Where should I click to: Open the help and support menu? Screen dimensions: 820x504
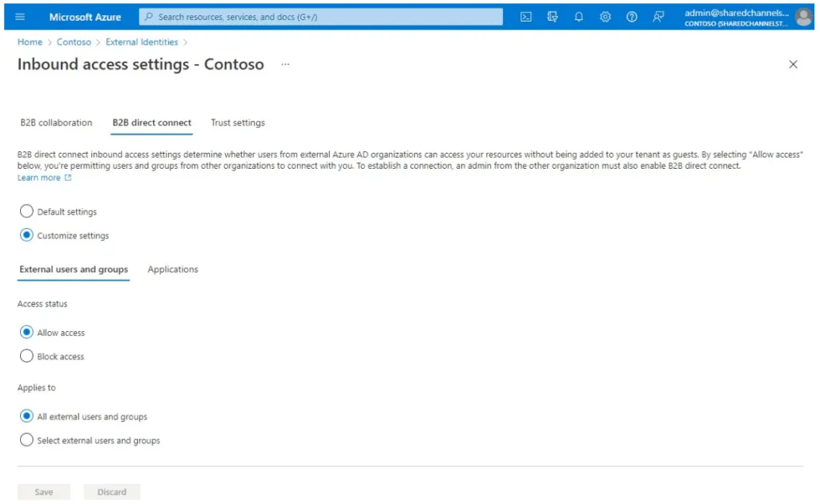[x=632, y=16]
